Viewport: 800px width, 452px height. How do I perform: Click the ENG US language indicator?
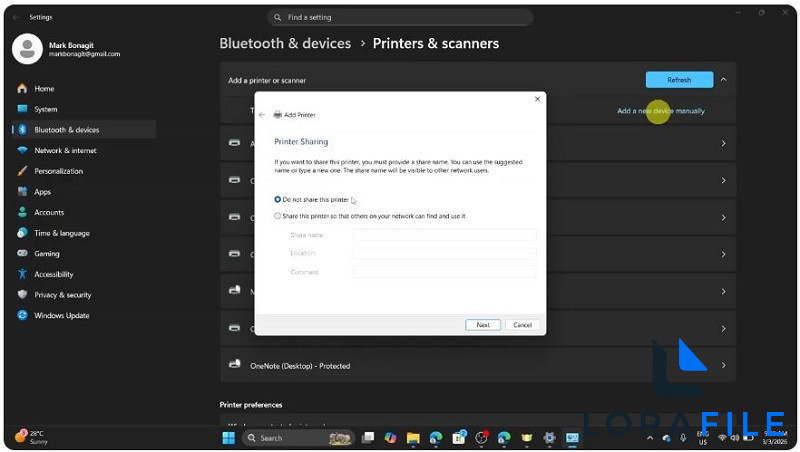click(703, 438)
